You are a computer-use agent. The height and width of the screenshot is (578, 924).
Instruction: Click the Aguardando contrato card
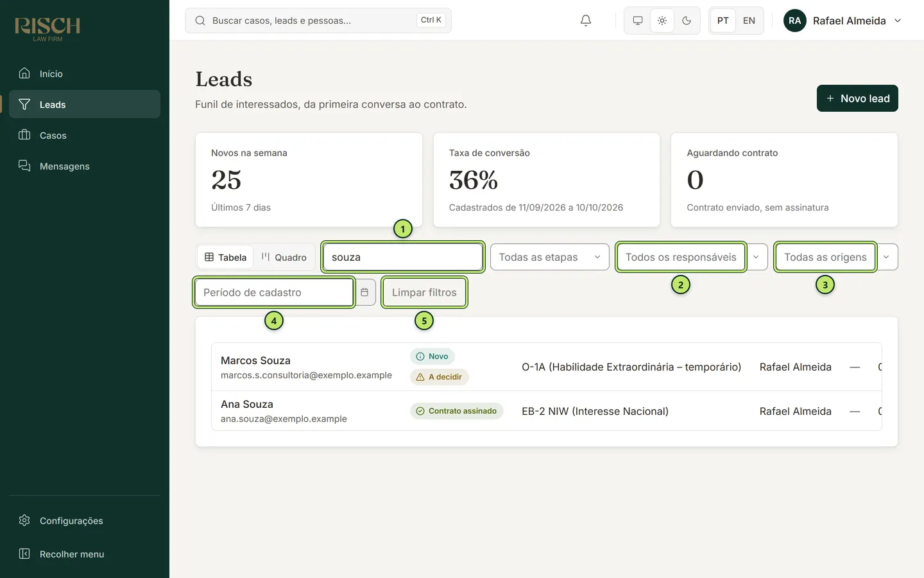click(x=784, y=180)
